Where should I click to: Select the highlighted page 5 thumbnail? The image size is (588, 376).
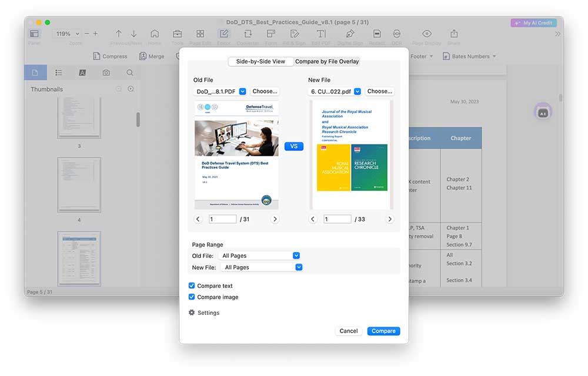pyautogui.click(x=79, y=258)
